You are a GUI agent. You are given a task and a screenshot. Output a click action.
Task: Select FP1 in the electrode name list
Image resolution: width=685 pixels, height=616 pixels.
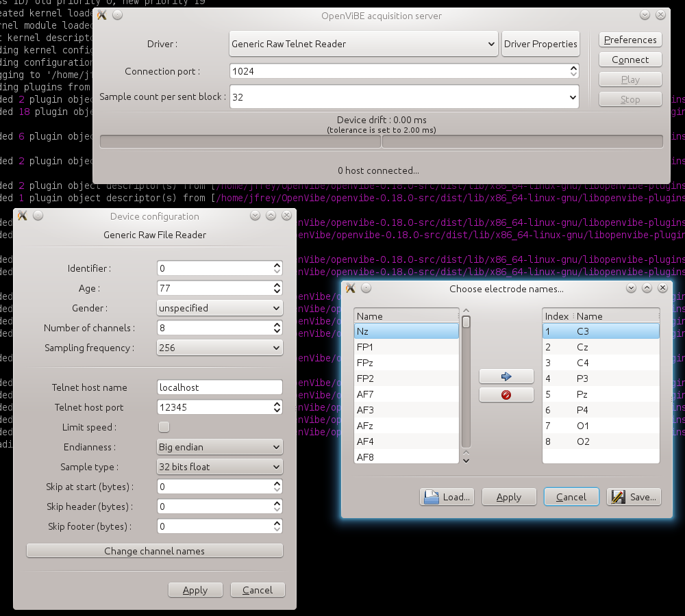pos(406,347)
